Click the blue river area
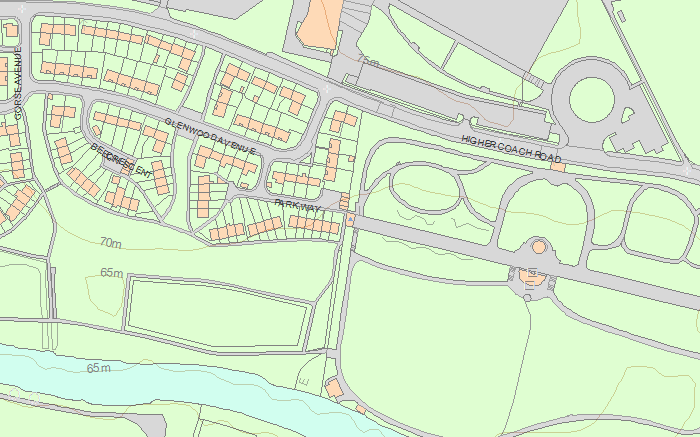This screenshot has width=700, height=437. click(179, 384)
